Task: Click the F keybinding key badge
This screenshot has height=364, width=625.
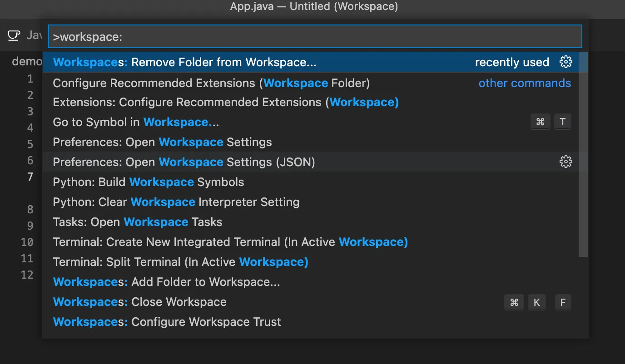Action: pyautogui.click(x=563, y=302)
